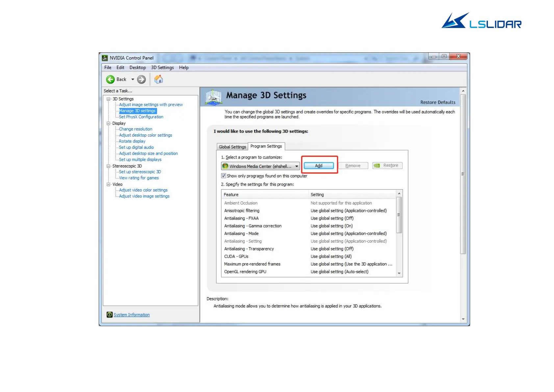
Task: Select the Ambient Occlusion row
Action: coord(309,203)
